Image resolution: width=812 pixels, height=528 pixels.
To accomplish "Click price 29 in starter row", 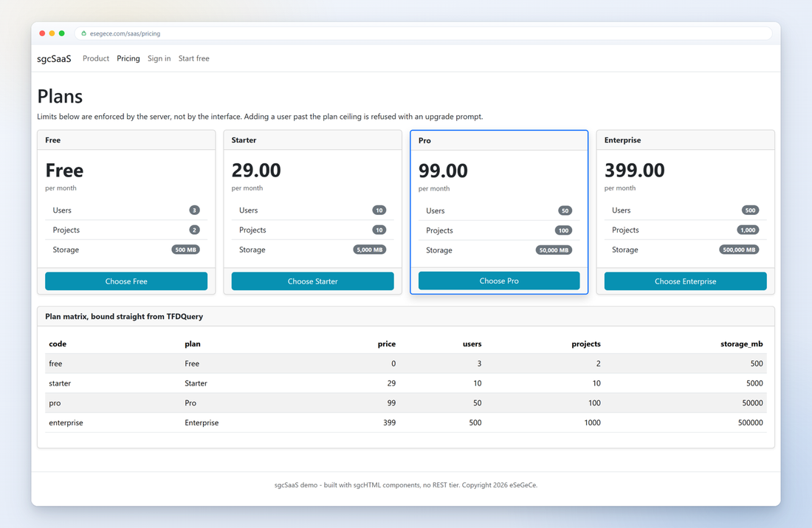I will point(391,383).
